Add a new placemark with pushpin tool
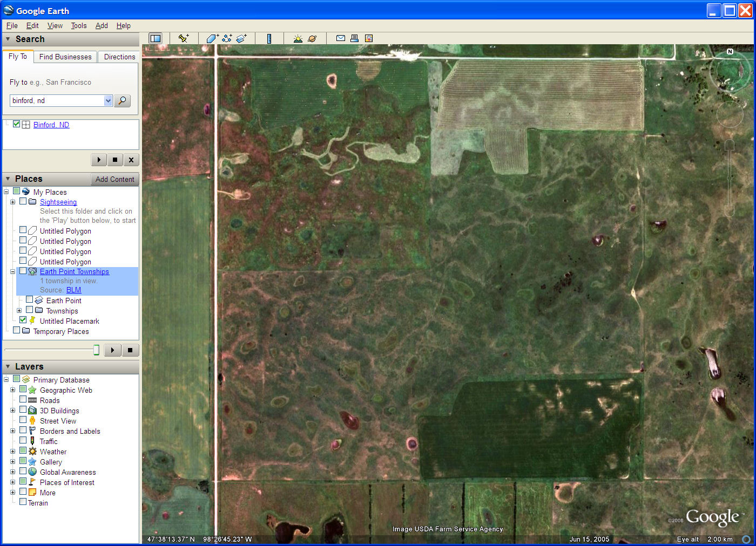The height and width of the screenshot is (546, 756). click(184, 38)
